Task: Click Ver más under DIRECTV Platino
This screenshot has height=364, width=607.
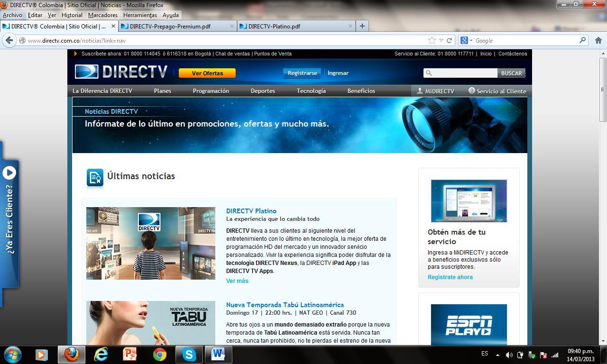Action: (237, 281)
